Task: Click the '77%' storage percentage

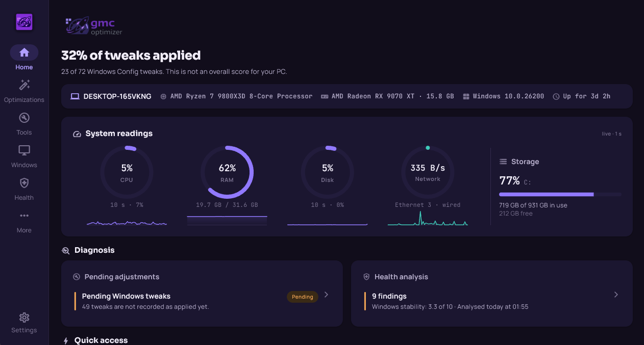Action: tap(509, 180)
